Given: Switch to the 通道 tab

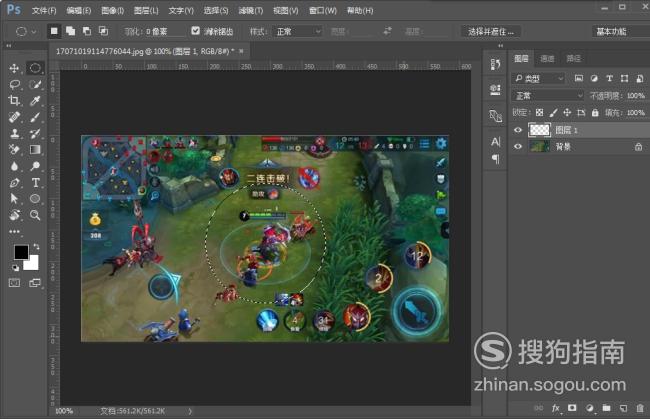Looking at the screenshot, I should click(x=547, y=59).
